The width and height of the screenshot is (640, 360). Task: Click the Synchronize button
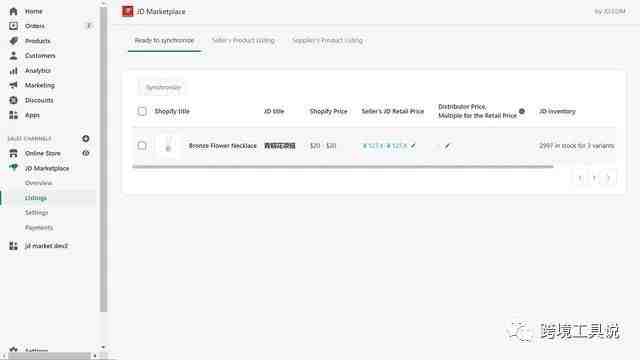click(x=163, y=87)
